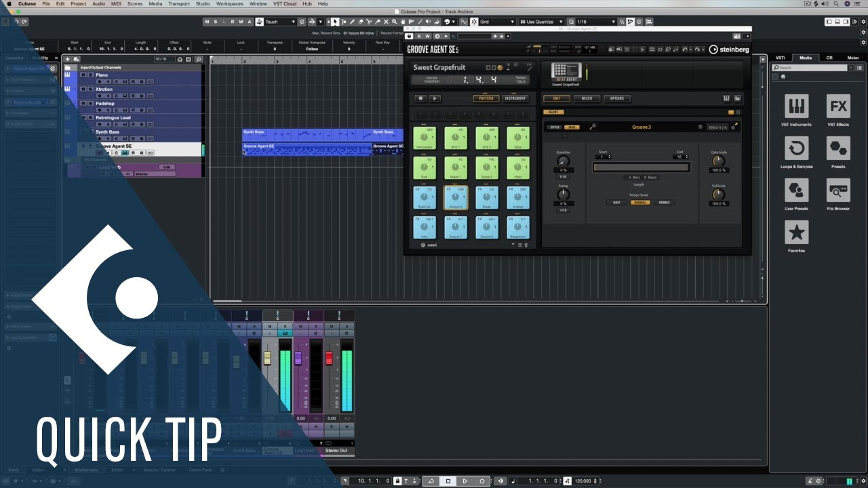Switch to the VSTi tab

point(781,58)
